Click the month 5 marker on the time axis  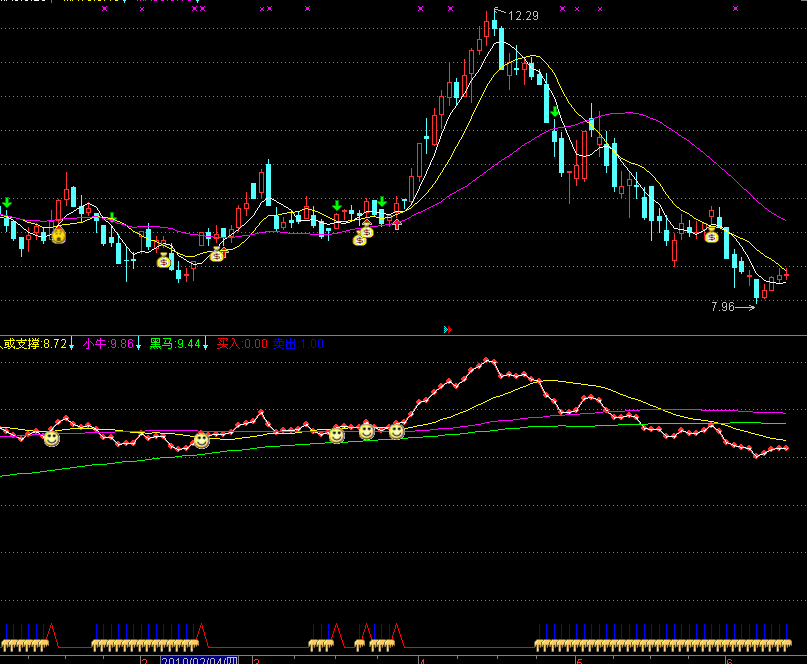(579, 660)
